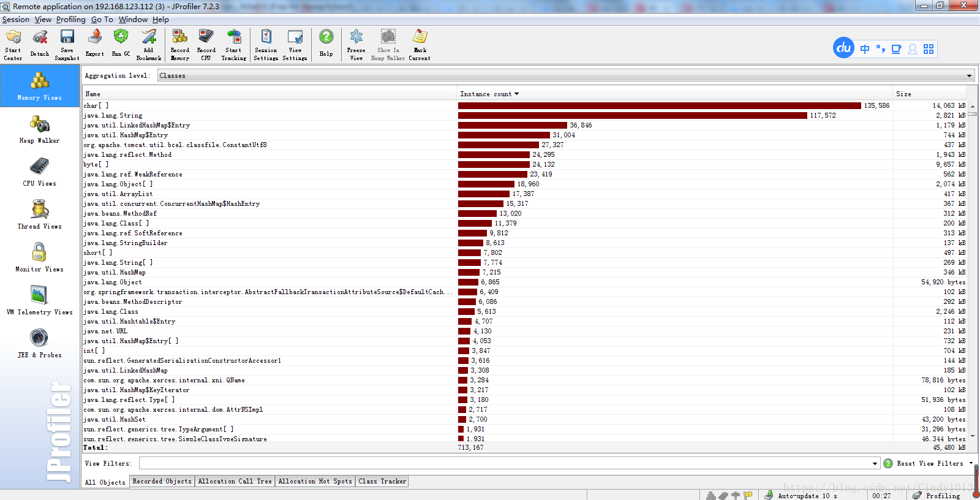Select the java.lang.String row
The image size is (980, 500).
524,115
